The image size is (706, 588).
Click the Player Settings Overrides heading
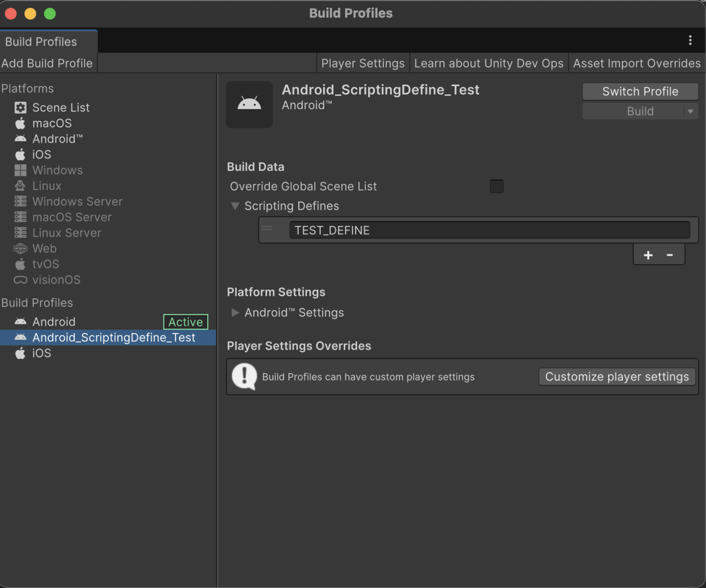tap(299, 346)
